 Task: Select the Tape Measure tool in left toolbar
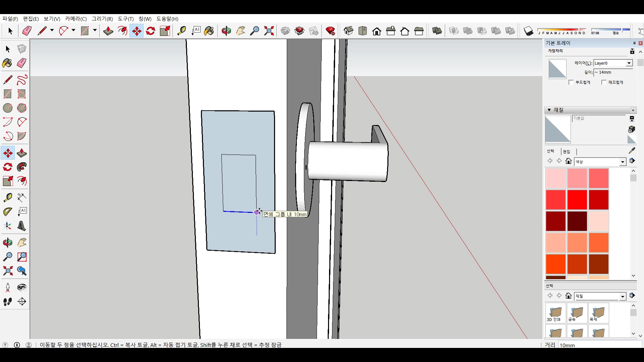[8, 197]
